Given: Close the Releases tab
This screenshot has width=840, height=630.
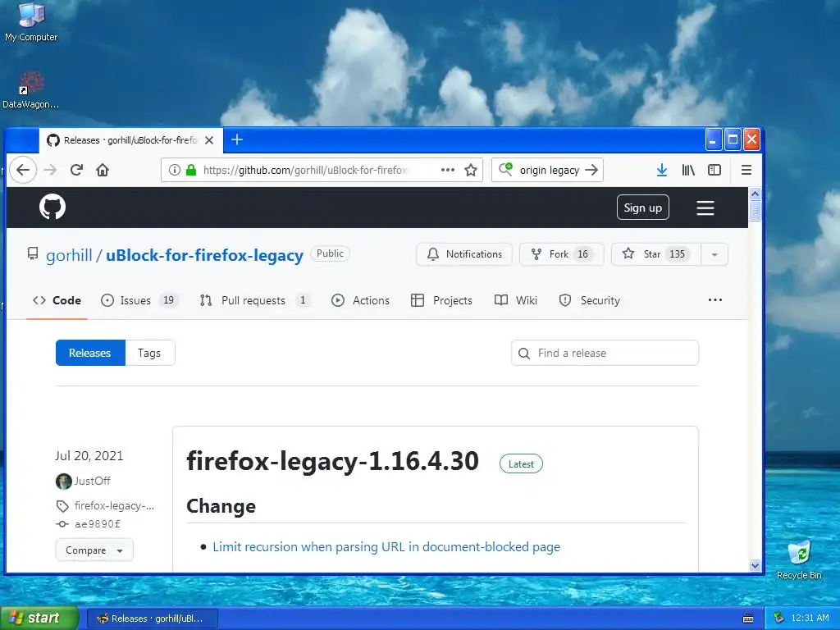Looking at the screenshot, I should tap(209, 140).
